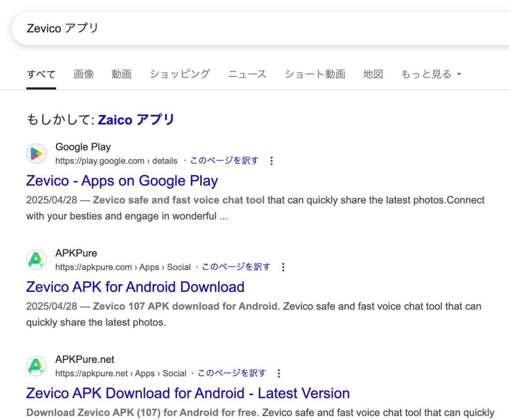
Task: Click the APKPure.net favicon icon
Action: pos(36,366)
